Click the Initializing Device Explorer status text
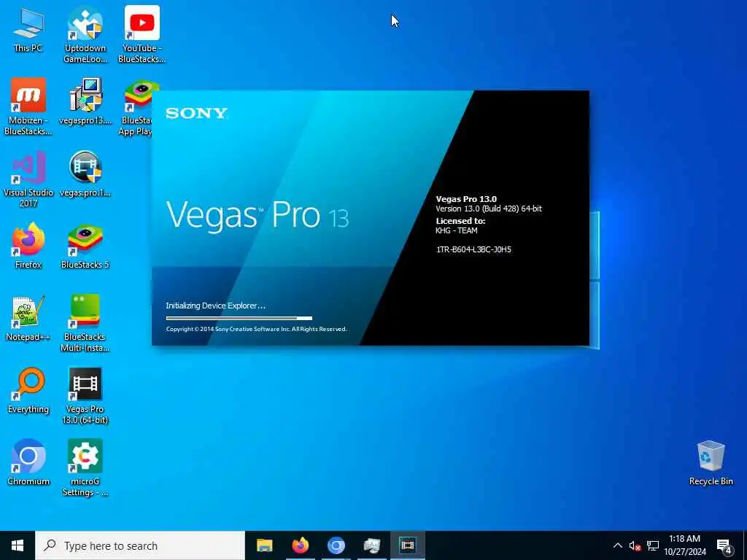 click(x=215, y=306)
